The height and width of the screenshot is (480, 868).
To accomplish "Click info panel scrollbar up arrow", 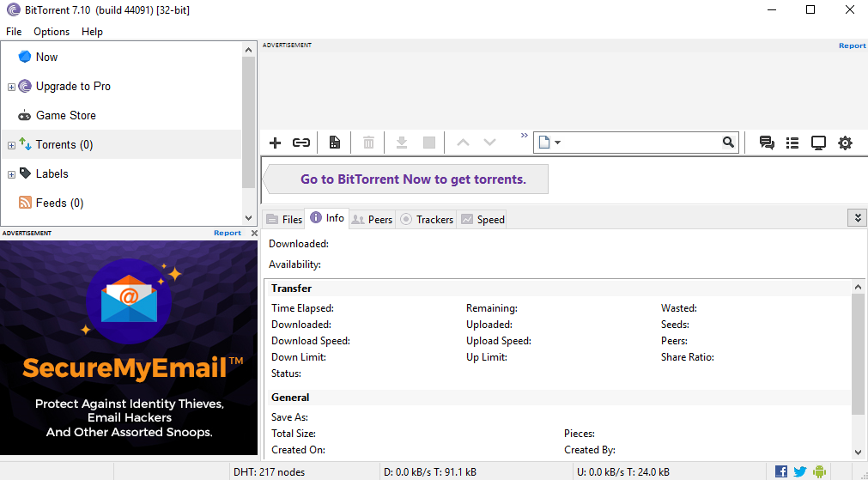I will click(858, 287).
